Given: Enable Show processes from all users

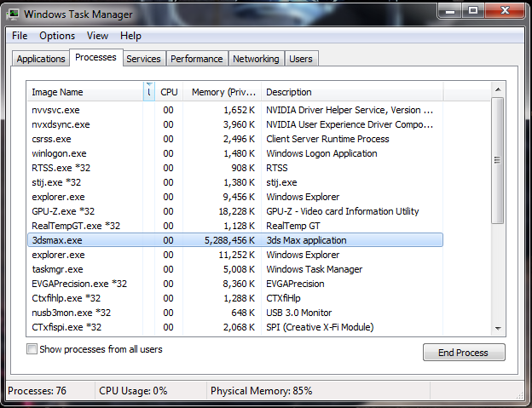Looking at the screenshot, I should (x=32, y=349).
